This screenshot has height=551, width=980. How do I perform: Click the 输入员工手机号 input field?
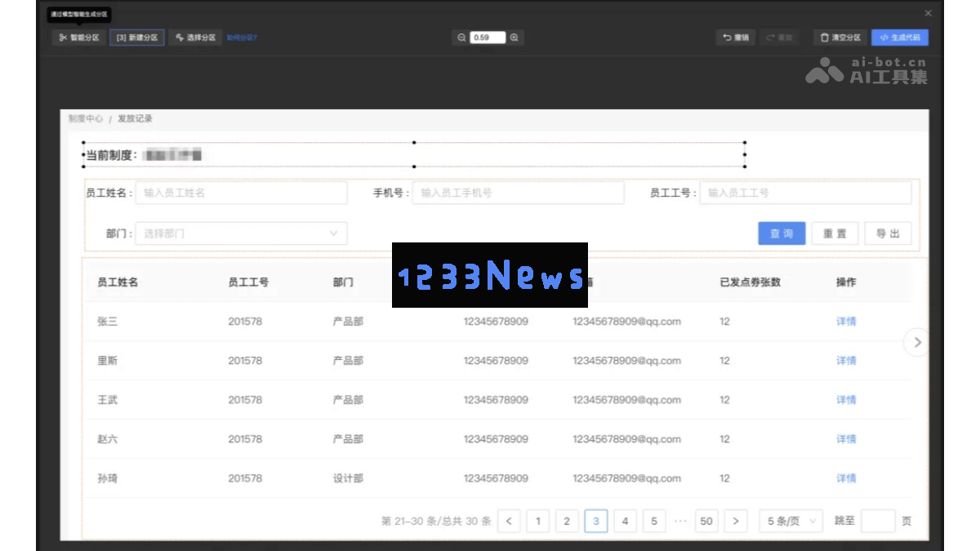click(518, 193)
